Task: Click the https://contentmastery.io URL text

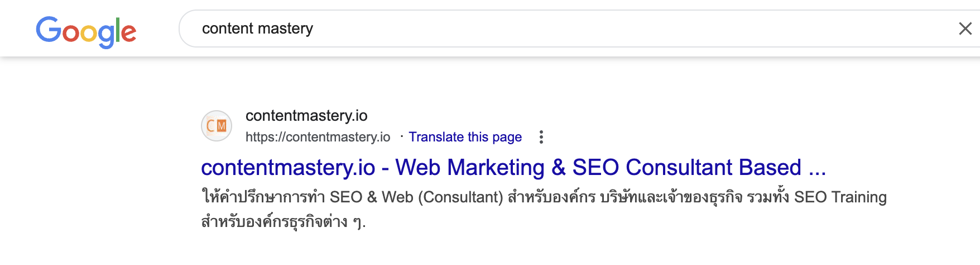Action: (x=318, y=137)
